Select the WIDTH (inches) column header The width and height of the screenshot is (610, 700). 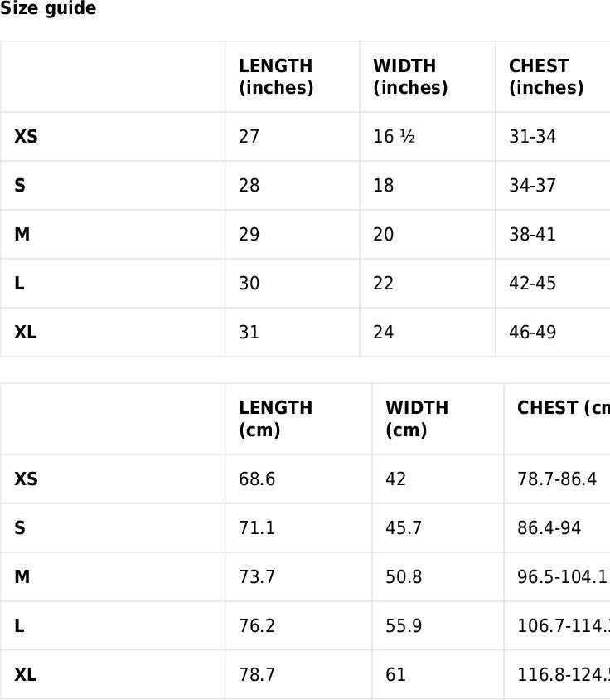428,77
